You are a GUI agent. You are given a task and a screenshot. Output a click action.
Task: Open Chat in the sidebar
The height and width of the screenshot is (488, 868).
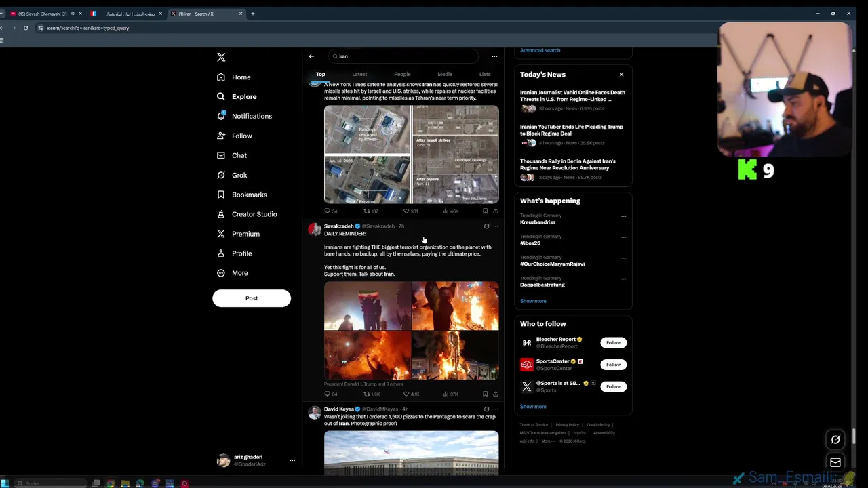[232, 155]
